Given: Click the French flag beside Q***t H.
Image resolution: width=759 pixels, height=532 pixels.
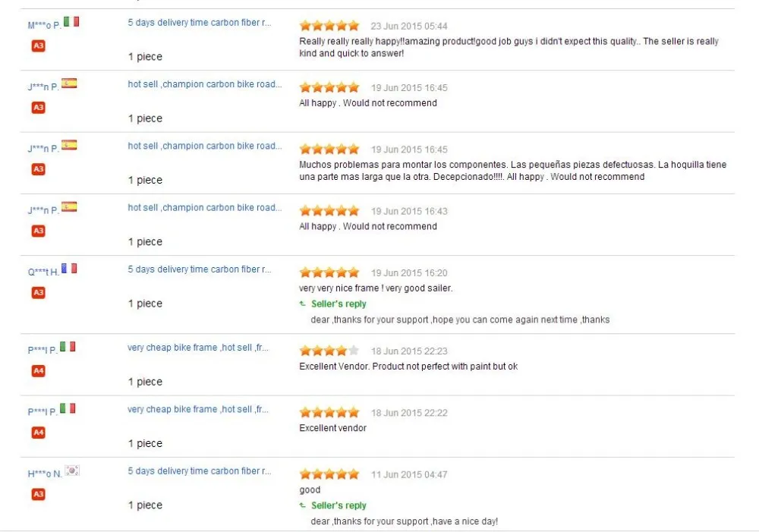Looking at the screenshot, I should [69, 269].
